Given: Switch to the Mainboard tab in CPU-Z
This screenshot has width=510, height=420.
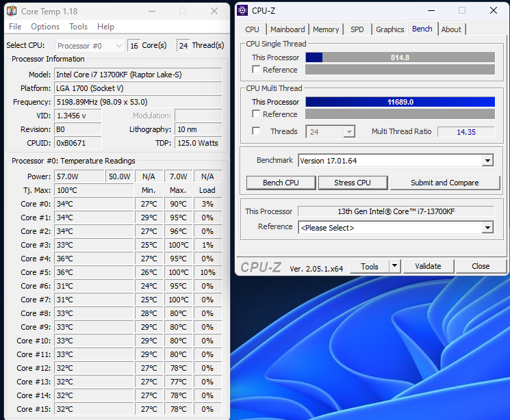Looking at the screenshot, I should [288, 29].
